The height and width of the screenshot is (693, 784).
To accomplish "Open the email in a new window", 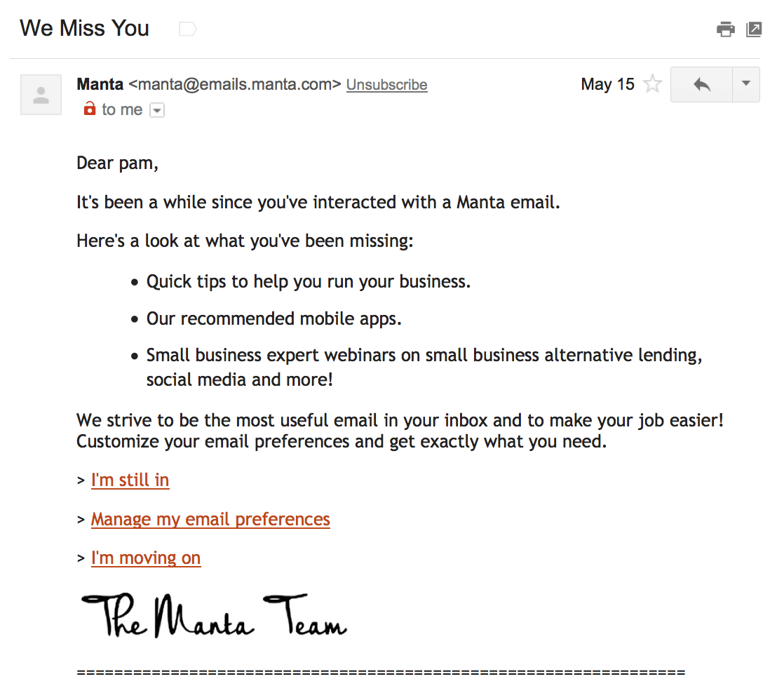I will coord(754,29).
